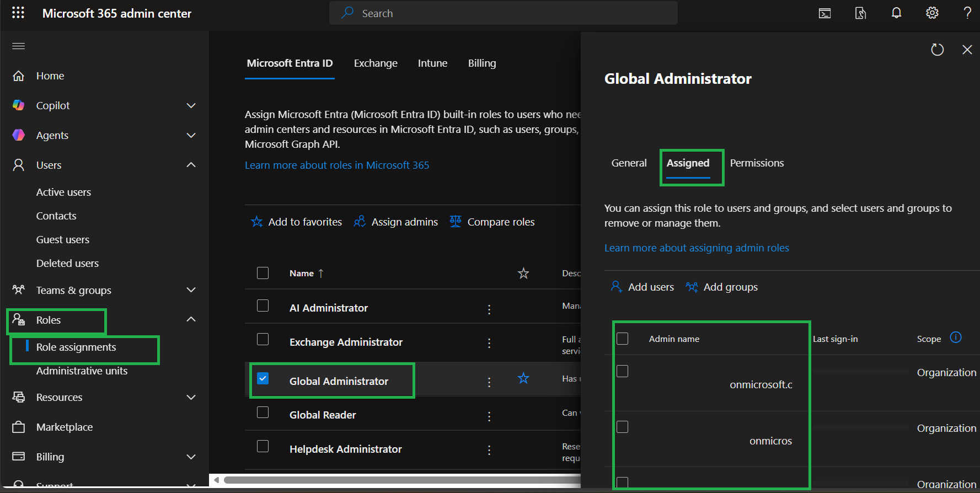This screenshot has height=493, width=980.
Task: Click Learn more about assigning admin roles
Action: click(697, 248)
